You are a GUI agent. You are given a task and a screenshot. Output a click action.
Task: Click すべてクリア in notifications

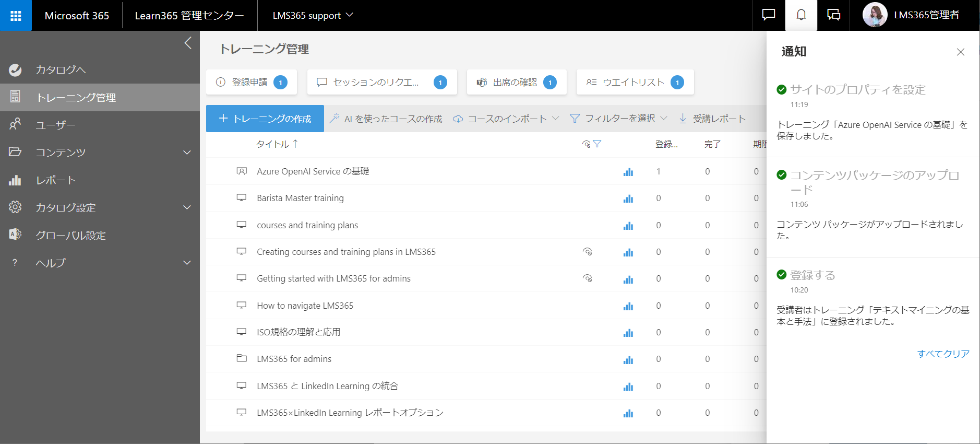(943, 354)
